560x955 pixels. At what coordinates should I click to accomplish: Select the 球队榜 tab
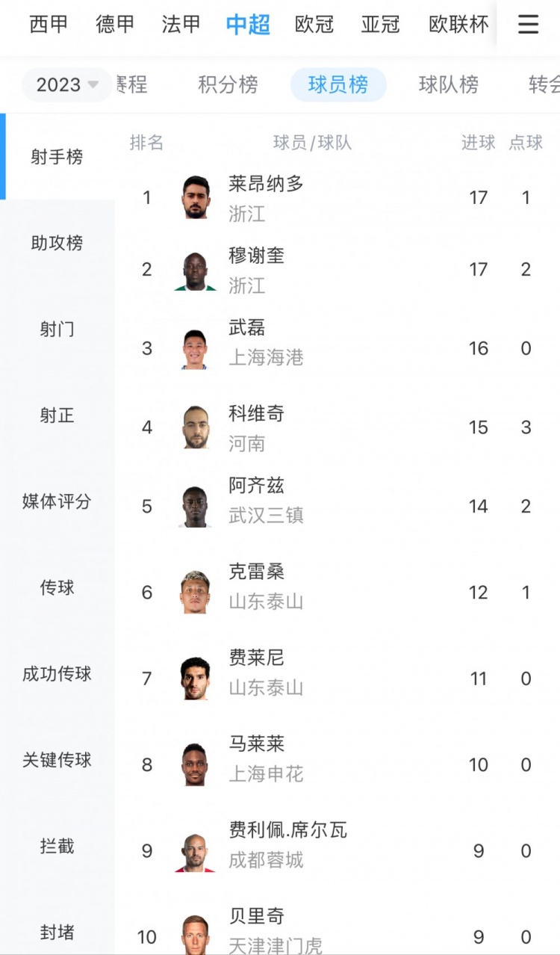448,84
